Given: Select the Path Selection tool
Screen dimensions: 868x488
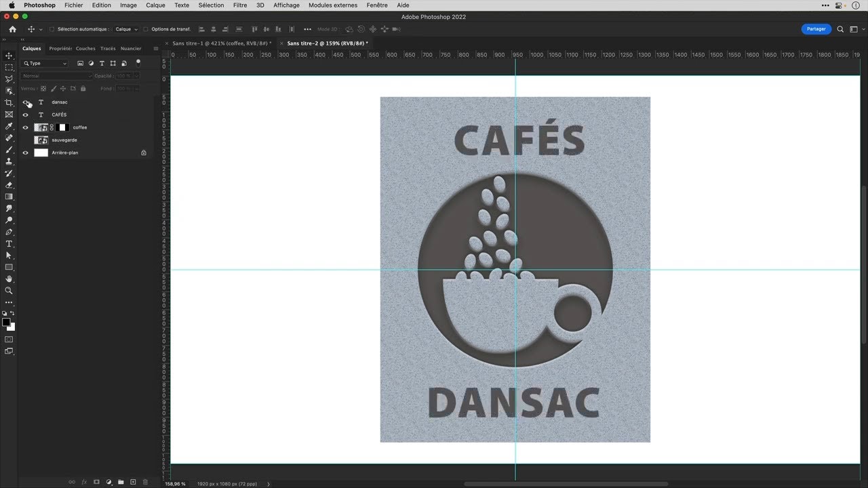Looking at the screenshot, I should click(9, 256).
